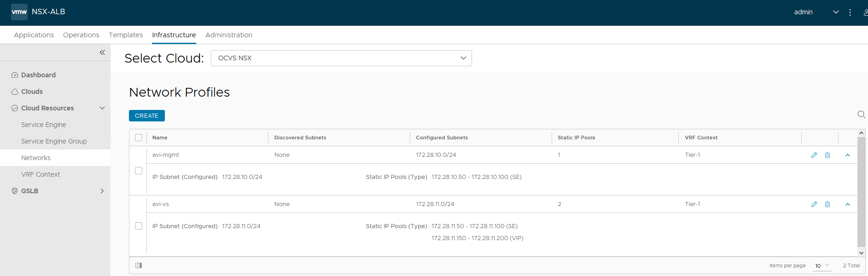
Task: Click pool 172.28.11.50 - 172.28.11.100 (SE)
Action: tap(475, 226)
